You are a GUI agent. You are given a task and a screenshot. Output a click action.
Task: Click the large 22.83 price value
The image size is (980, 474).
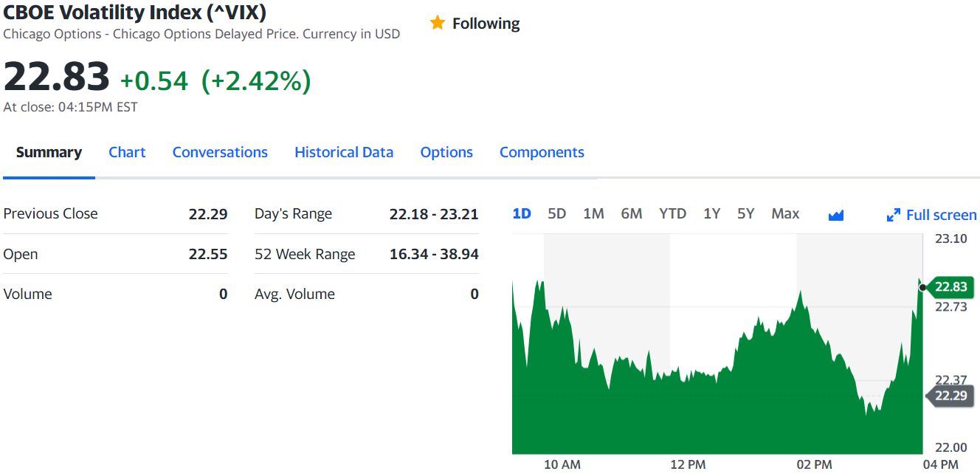[56, 77]
